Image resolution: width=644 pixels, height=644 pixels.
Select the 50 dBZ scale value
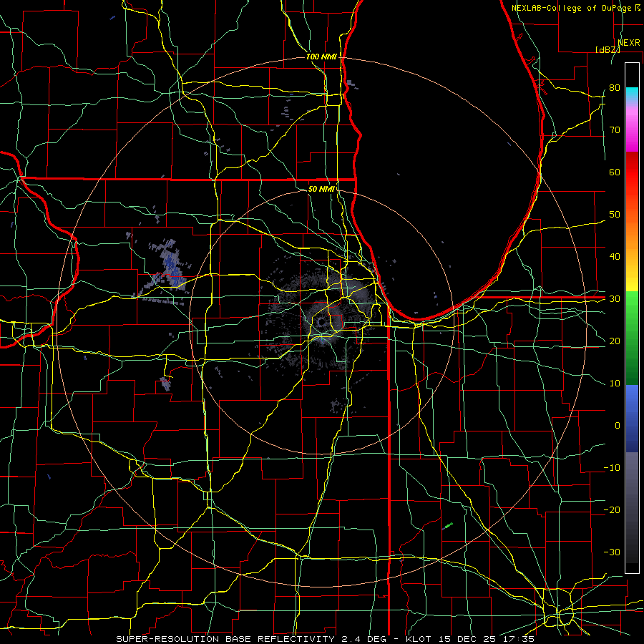[615, 215]
